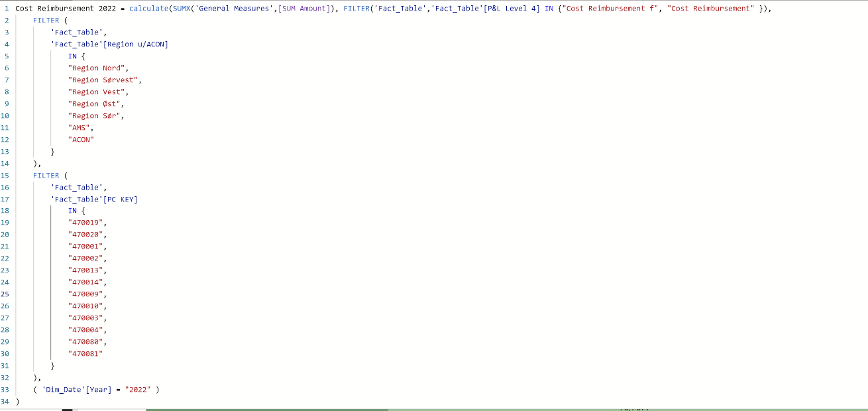The image size is (868, 411).
Task: Click line number 14 in the gutter
Action: [5, 163]
